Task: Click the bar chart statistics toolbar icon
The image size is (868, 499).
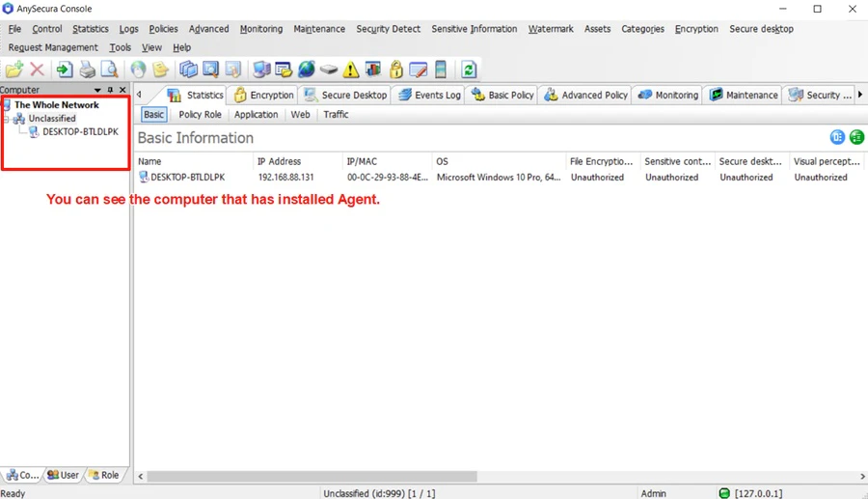Action: pyautogui.click(x=373, y=69)
